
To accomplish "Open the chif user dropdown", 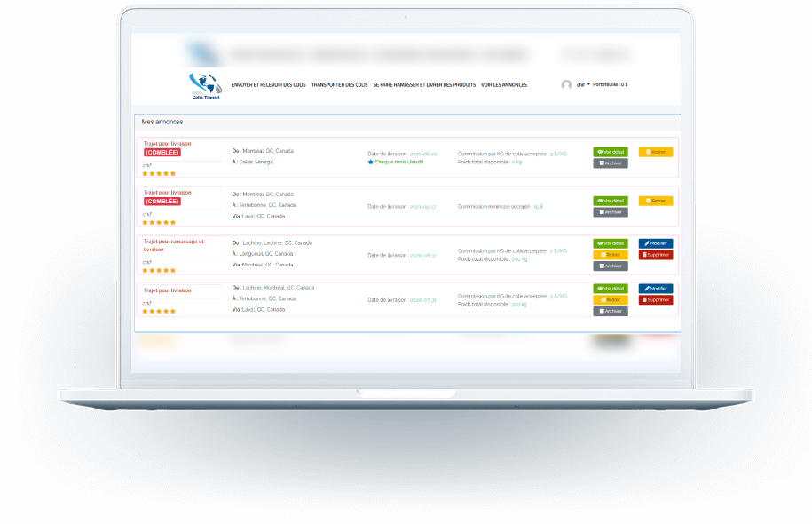I will (583, 85).
